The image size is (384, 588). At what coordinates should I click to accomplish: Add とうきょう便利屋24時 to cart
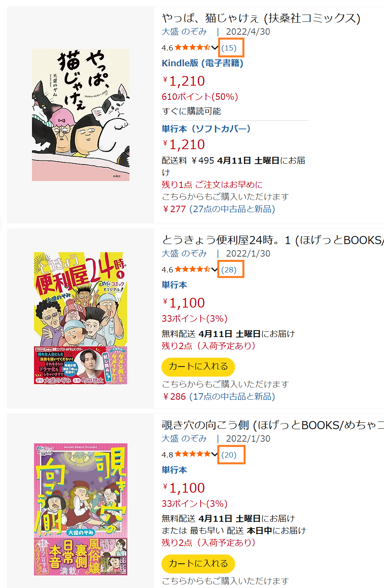(198, 367)
